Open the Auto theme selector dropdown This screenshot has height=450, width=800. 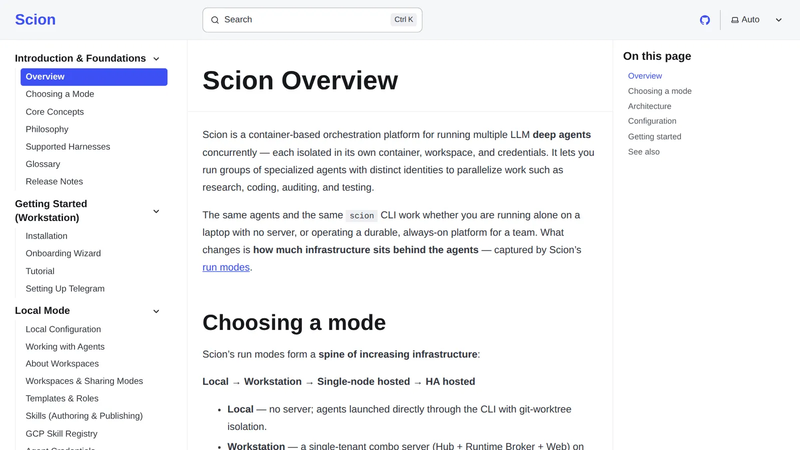pyautogui.click(x=757, y=20)
